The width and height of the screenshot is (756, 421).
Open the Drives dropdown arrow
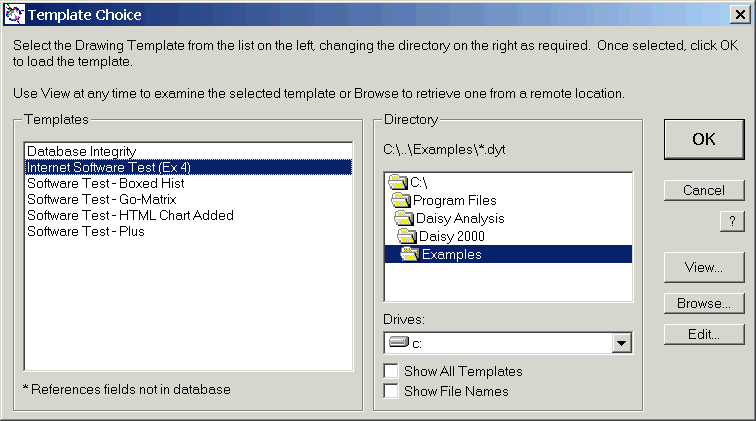click(622, 343)
